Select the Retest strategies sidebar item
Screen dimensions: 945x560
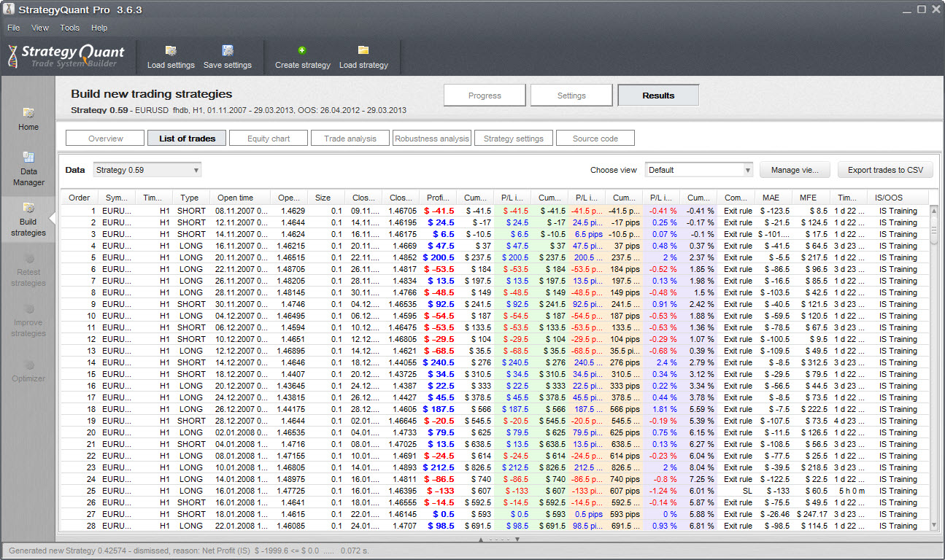[28, 270]
